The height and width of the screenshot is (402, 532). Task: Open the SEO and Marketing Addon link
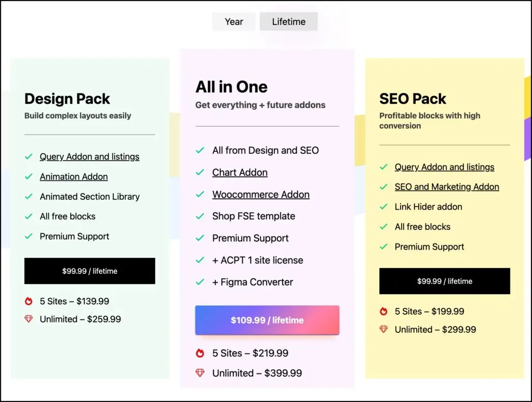coord(447,187)
